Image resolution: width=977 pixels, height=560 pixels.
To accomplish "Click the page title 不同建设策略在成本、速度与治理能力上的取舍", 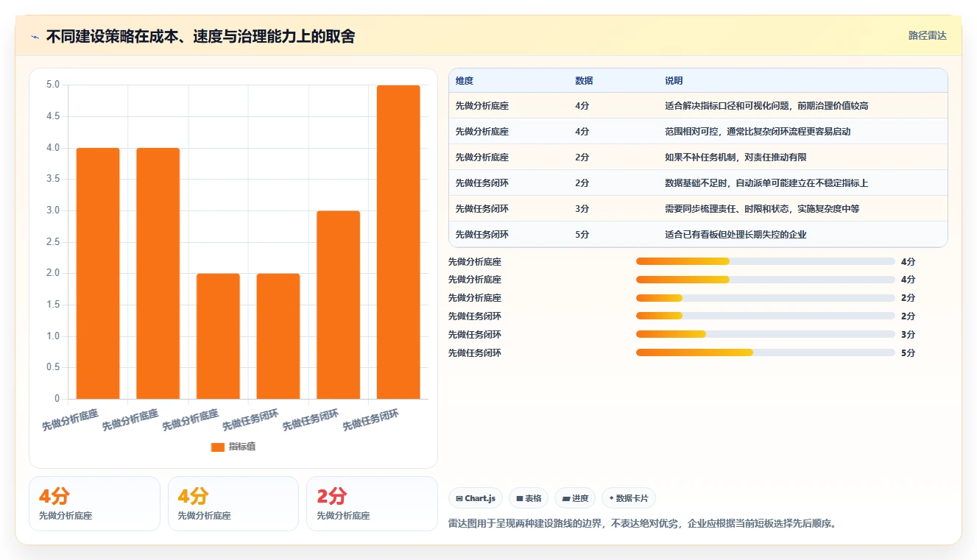I will pos(200,36).
